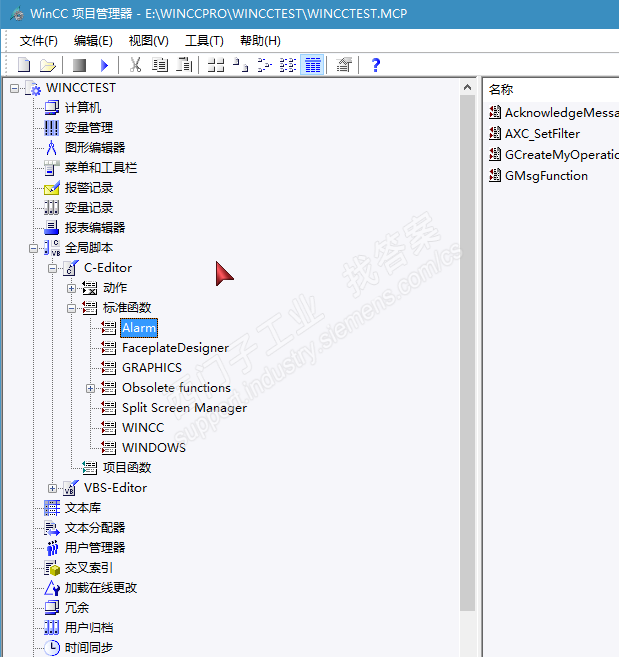Click the tree scrollbar up arrow
The width and height of the screenshot is (619, 657).
[467, 88]
